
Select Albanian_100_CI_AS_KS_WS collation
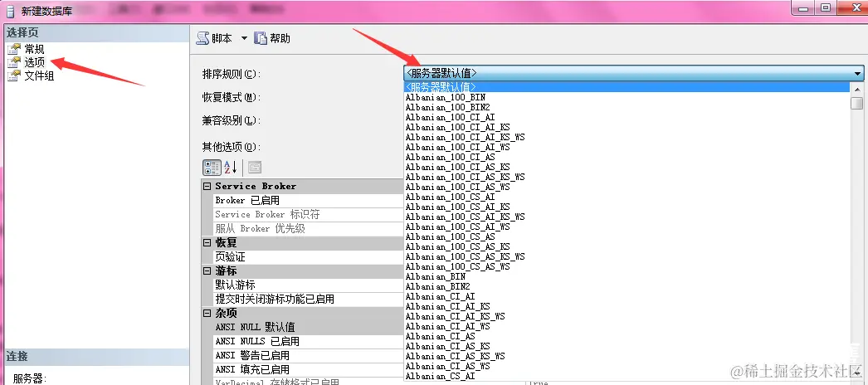[627, 177]
